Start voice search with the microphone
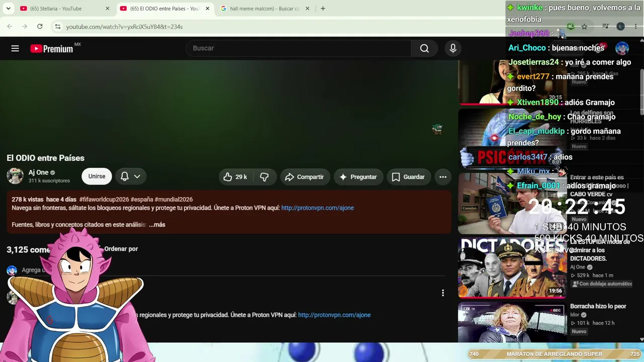The height and width of the screenshot is (362, 644). [x=453, y=48]
